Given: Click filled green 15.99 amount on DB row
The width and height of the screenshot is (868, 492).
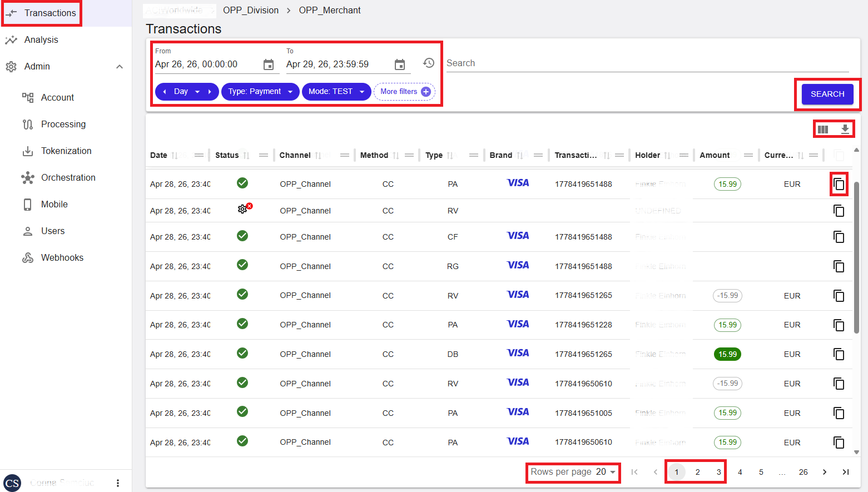Looking at the screenshot, I should tap(727, 354).
